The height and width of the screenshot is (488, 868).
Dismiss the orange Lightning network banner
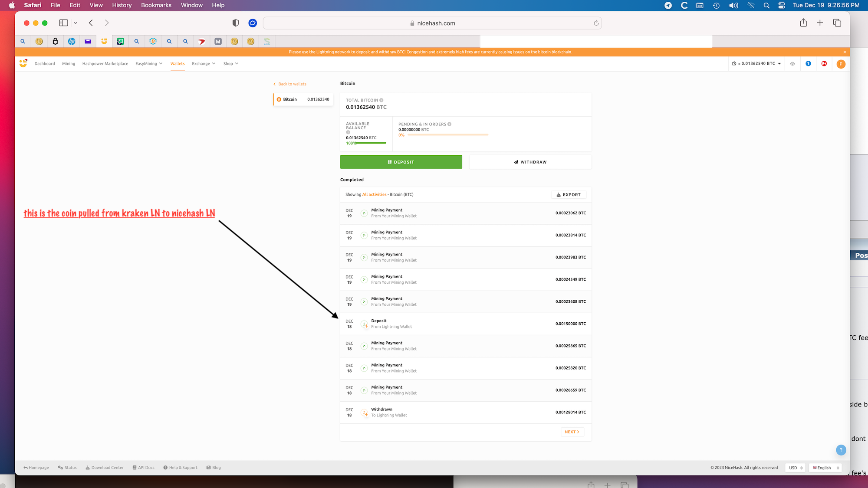tap(845, 52)
